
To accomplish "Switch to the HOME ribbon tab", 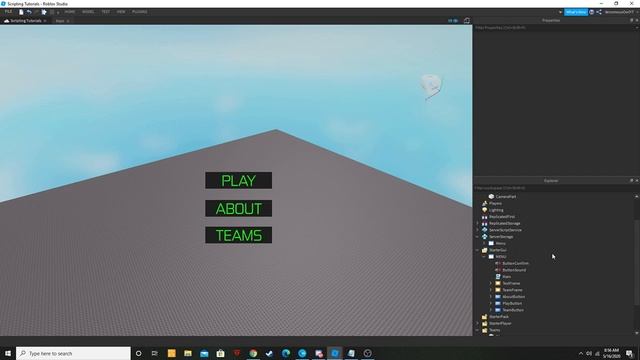I will pyautogui.click(x=70, y=12).
